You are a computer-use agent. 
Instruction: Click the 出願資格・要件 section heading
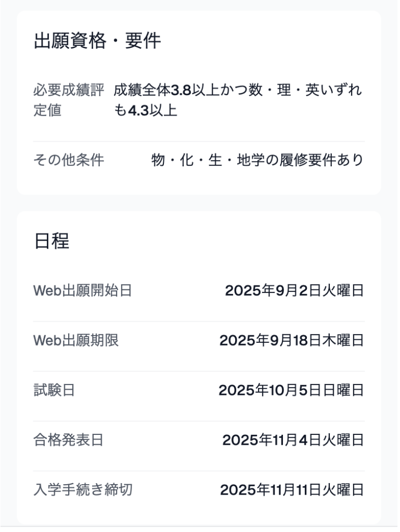coord(97,41)
